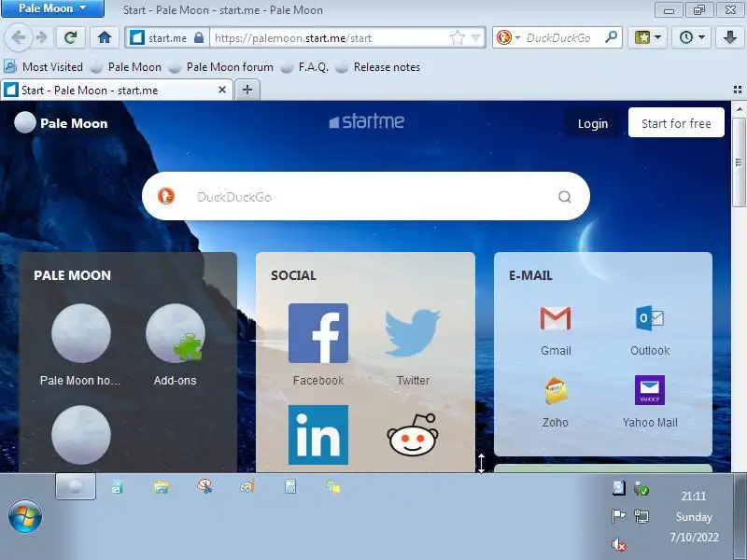Open the Pale Moon bookmark
Image resolution: width=747 pixels, height=560 pixels.
(126, 66)
